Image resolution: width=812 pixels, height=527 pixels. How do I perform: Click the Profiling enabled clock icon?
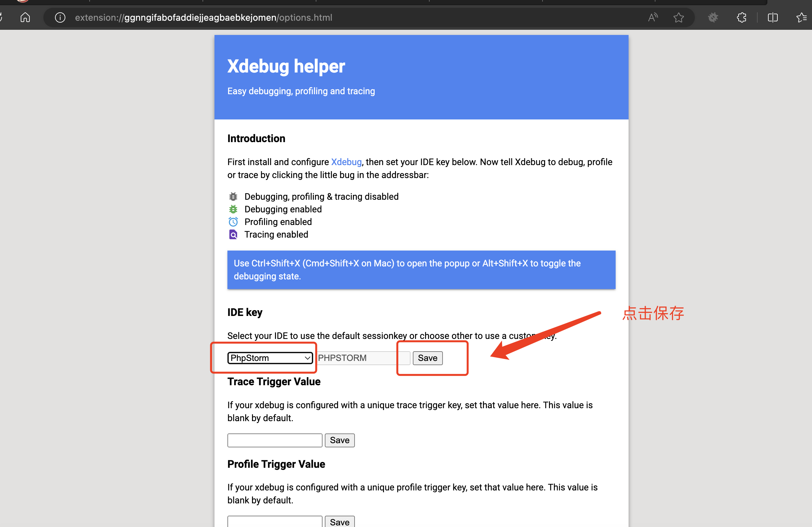pos(233,222)
